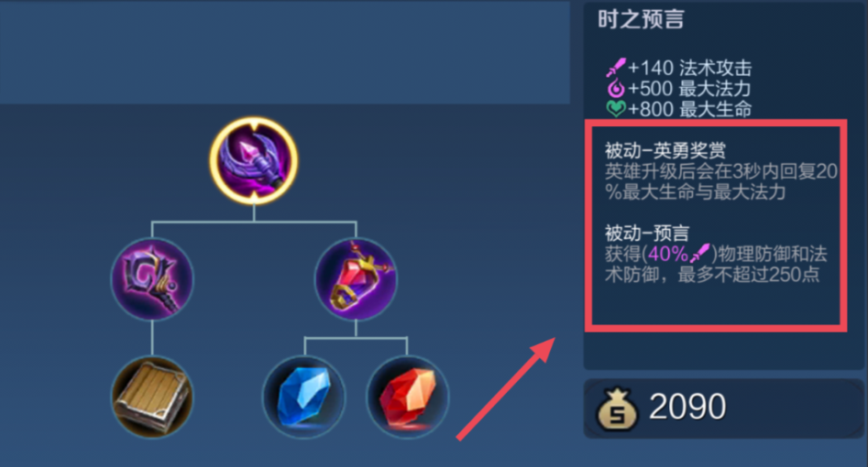Click the pink sword icon beside 法术攻击

coord(616,68)
